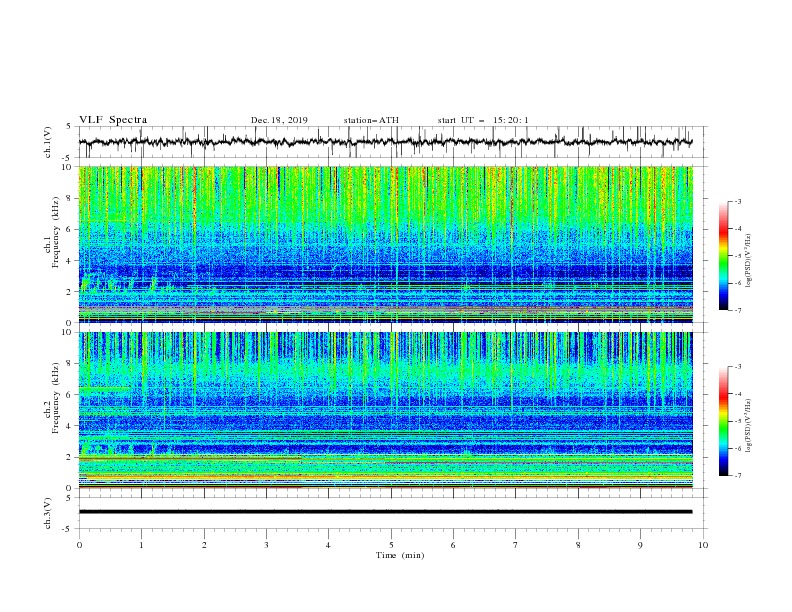Click the "8" tick on the time axis
Screen dimensions: 792x612
[578, 545]
